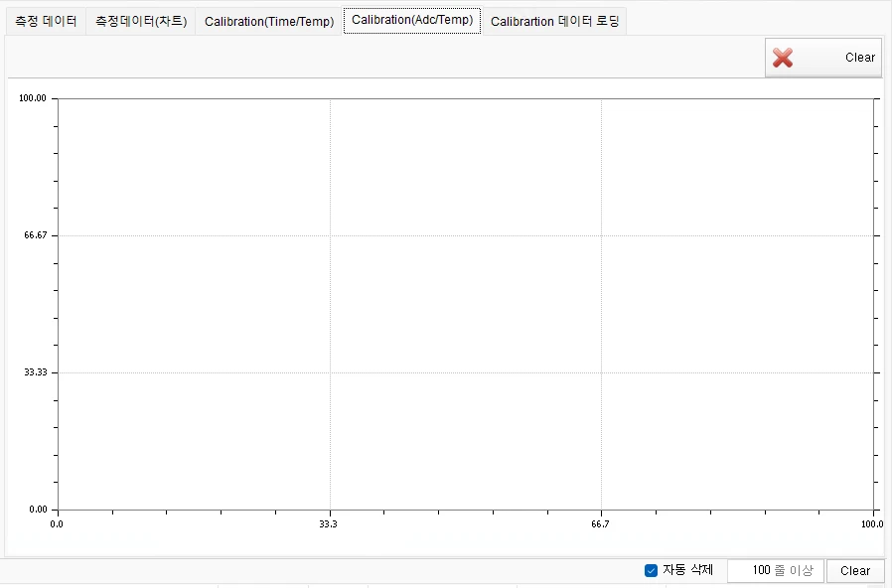The width and height of the screenshot is (892, 588).
Task: Click the 66.67 y-axis label
Action: [36, 234]
